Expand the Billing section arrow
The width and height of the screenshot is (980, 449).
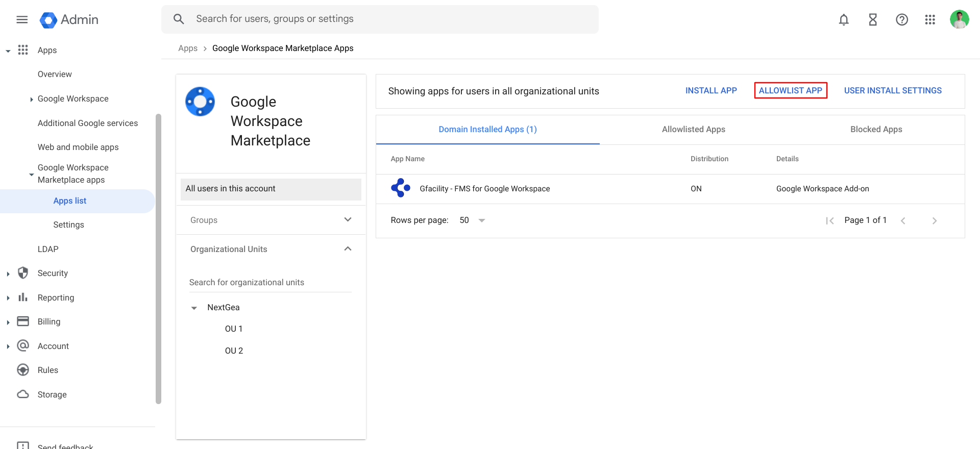pyautogui.click(x=8, y=322)
